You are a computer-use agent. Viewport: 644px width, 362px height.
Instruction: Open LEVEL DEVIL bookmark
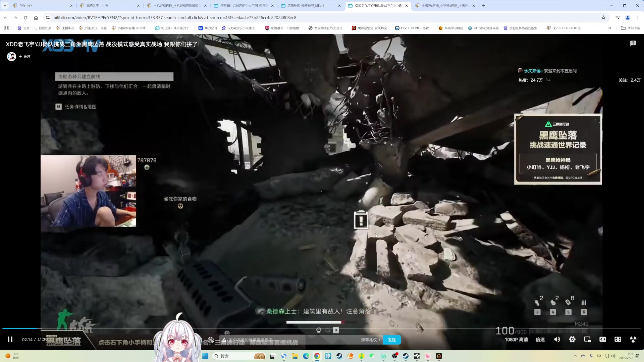click(x=413, y=28)
